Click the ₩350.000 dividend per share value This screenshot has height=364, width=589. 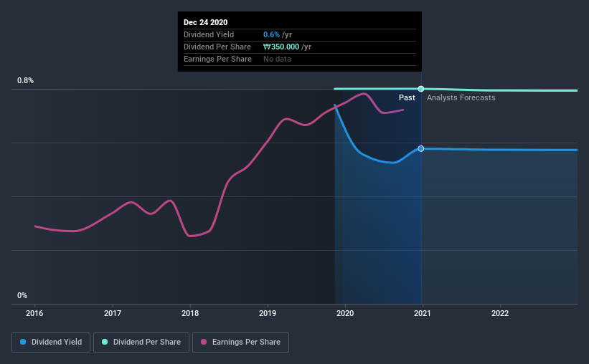[x=281, y=47]
